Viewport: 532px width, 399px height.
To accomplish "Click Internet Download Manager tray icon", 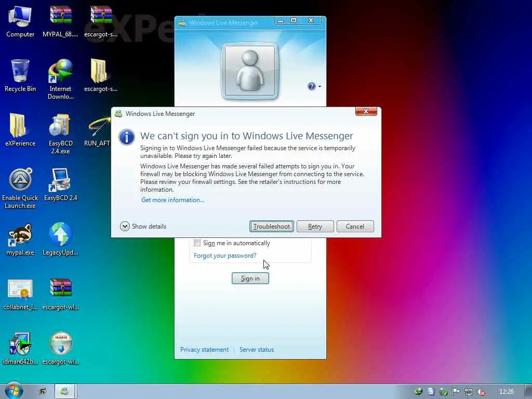I will coord(419,392).
